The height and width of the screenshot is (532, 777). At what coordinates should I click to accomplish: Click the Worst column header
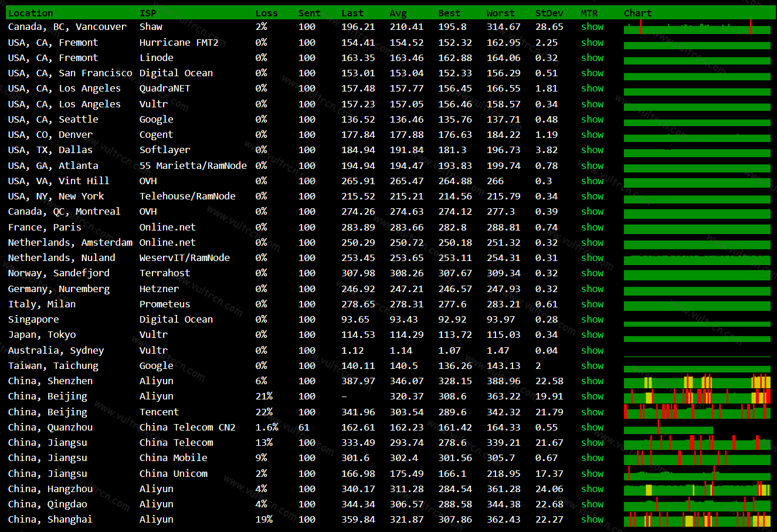[500, 13]
